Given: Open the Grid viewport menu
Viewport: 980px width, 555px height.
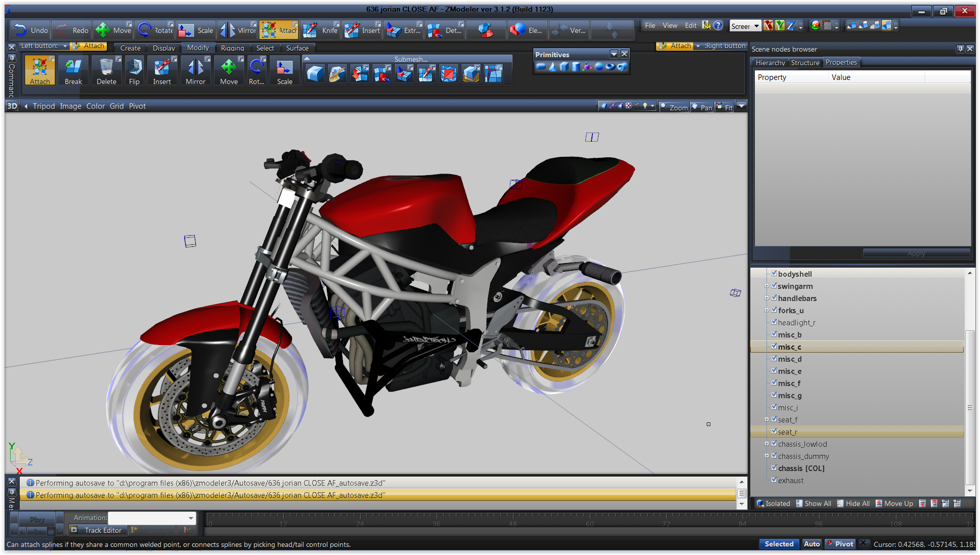Looking at the screenshot, I should [x=117, y=106].
